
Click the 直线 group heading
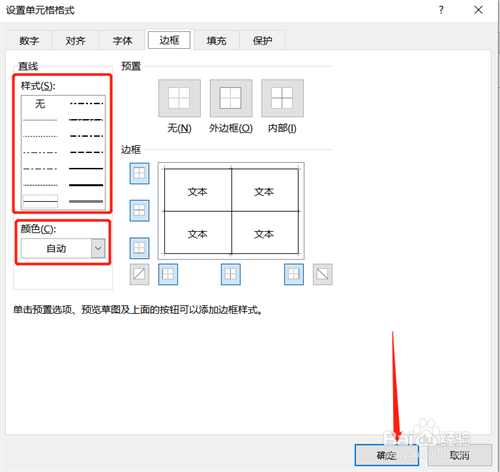coord(28,66)
